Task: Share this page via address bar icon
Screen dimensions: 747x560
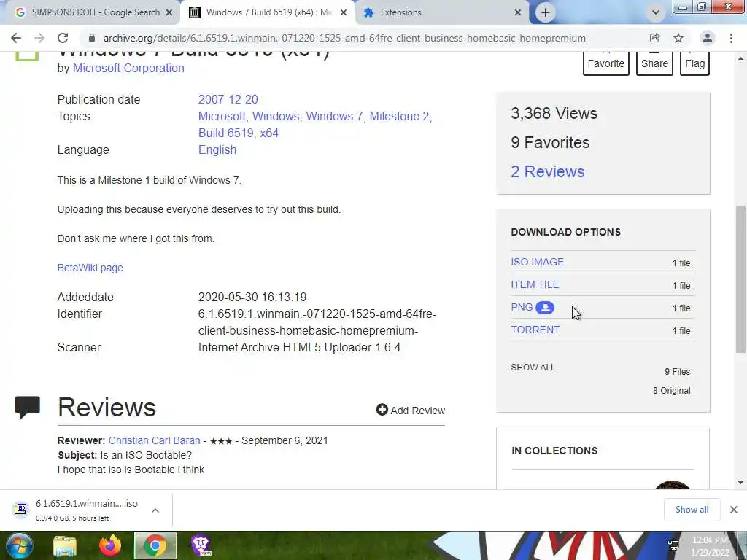Action: coord(654,38)
